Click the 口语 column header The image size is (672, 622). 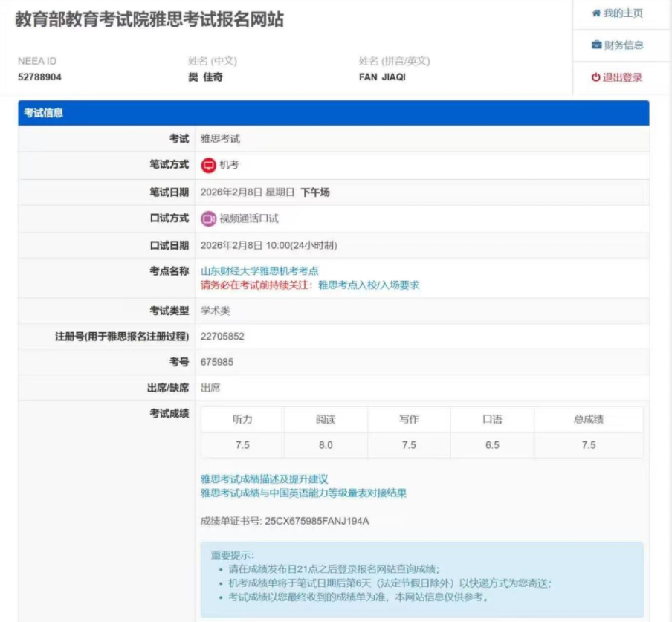coord(492,419)
